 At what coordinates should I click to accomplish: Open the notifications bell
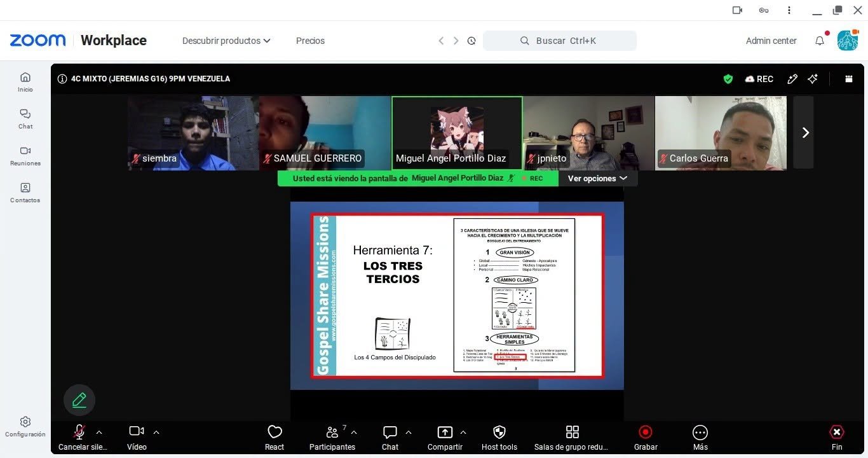click(820, 41)
